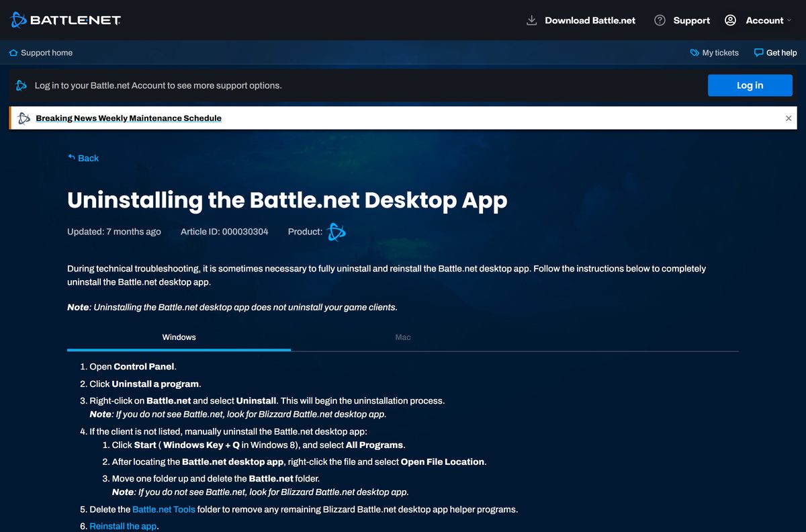Open Get help
This screenshot has width=806, height=532.
click(781, 52)
